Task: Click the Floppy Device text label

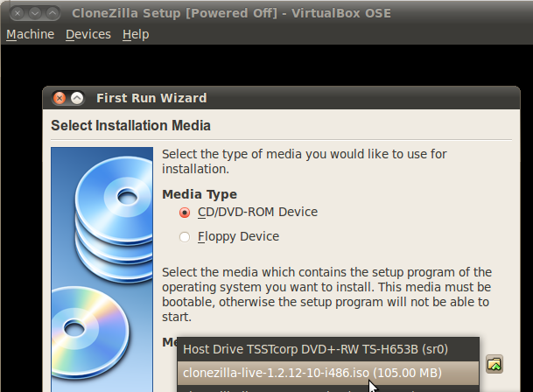Action: [238, 236]
